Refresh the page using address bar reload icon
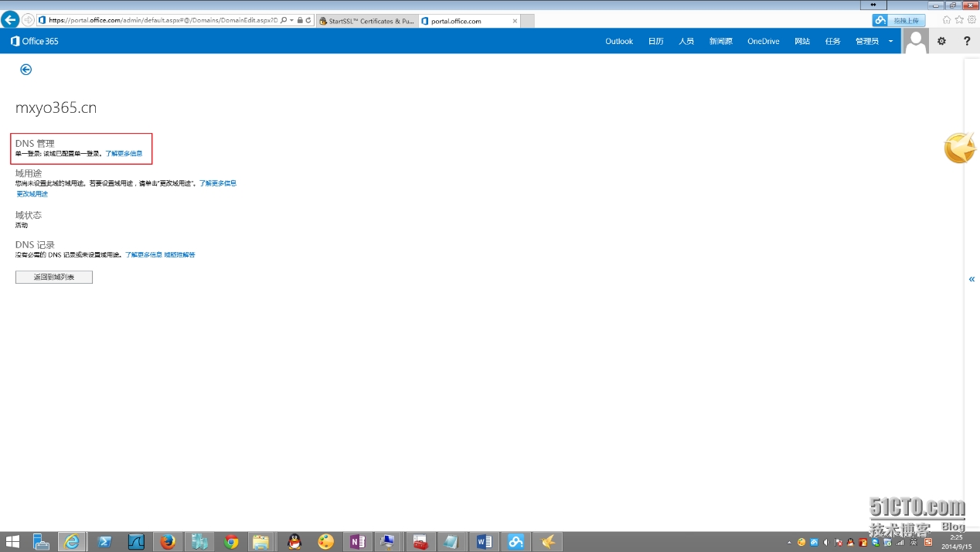Viewport: 980px width, 552px height. pyautogui.click(x=308, y=21)
